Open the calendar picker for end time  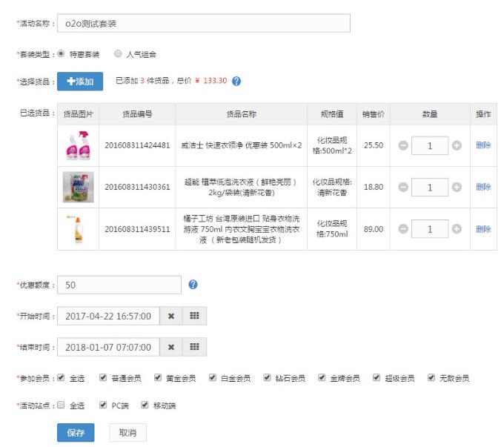194,347
